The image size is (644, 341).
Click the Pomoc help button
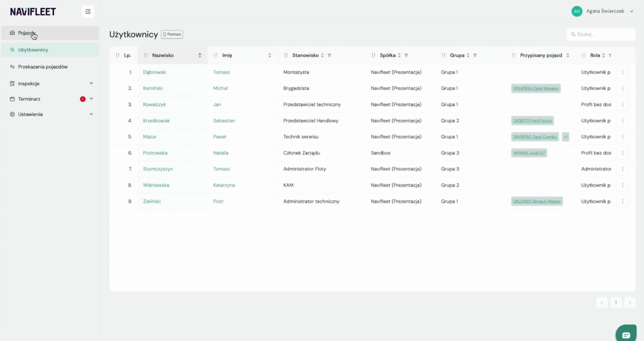(172, 34)
